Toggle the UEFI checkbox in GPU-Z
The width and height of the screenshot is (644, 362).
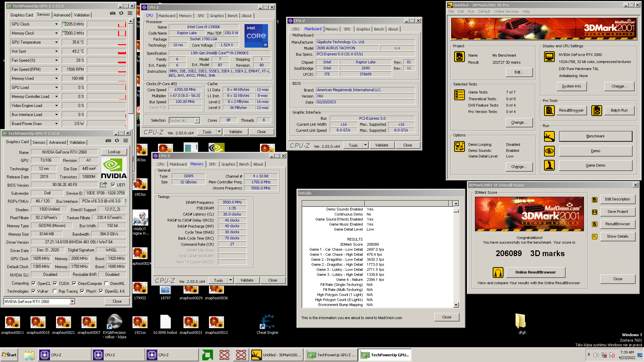pos(113,185)
